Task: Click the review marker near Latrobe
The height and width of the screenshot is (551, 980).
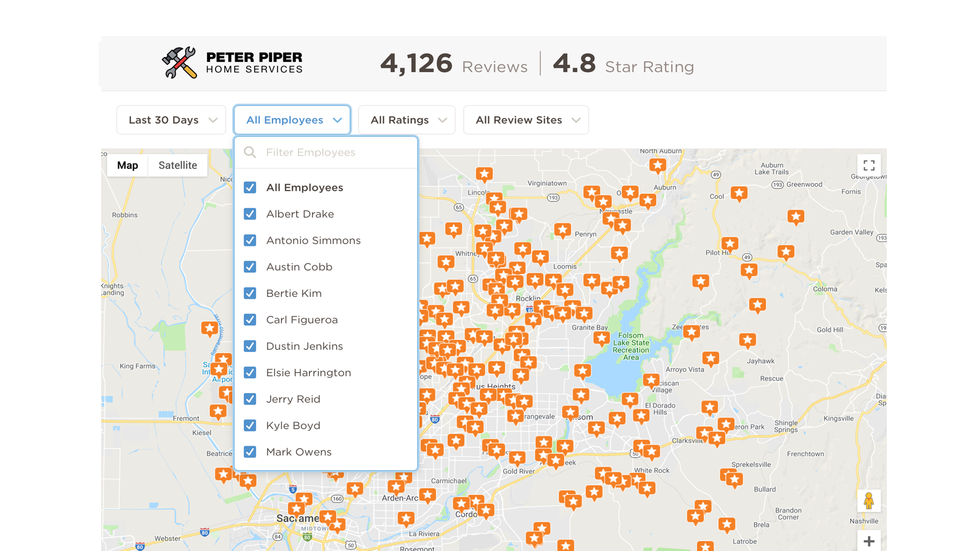Action: point(727,525)
